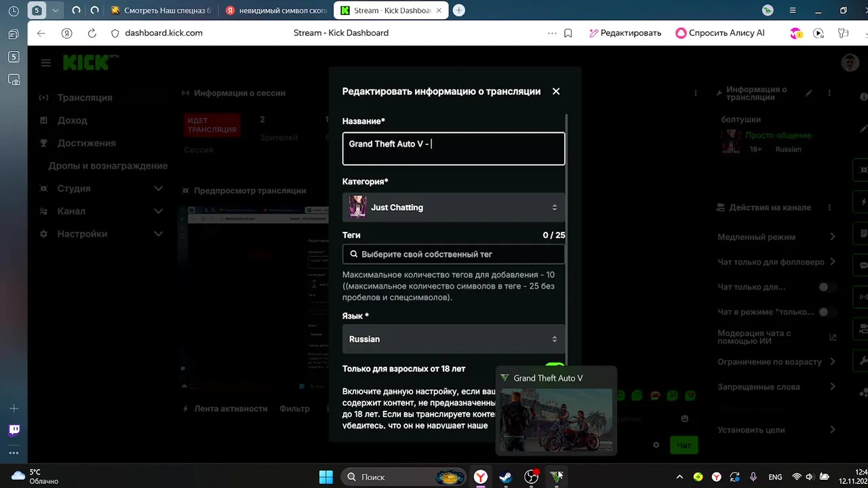Click the stream title input field
Screen dimensions: 868x488
point(454,148)
